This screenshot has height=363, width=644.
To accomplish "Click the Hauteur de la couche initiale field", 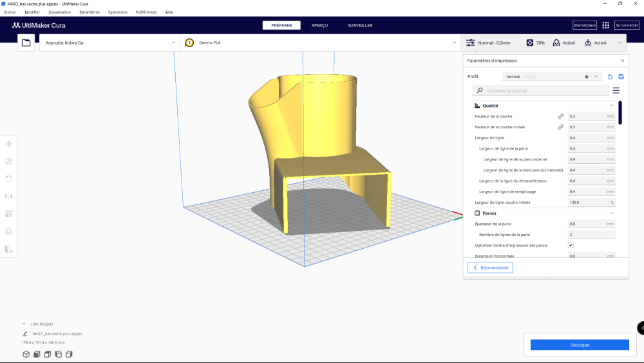I will coord(591,127).
